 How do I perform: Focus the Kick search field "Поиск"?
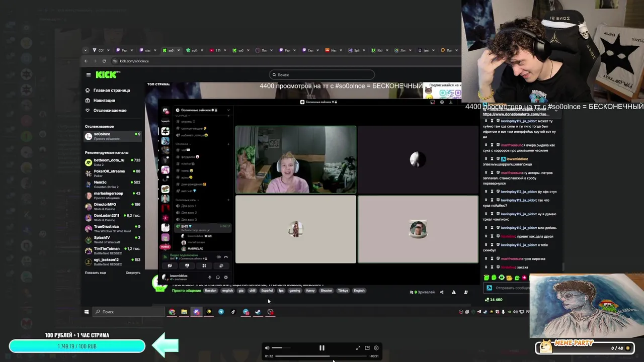pos(322,75)
